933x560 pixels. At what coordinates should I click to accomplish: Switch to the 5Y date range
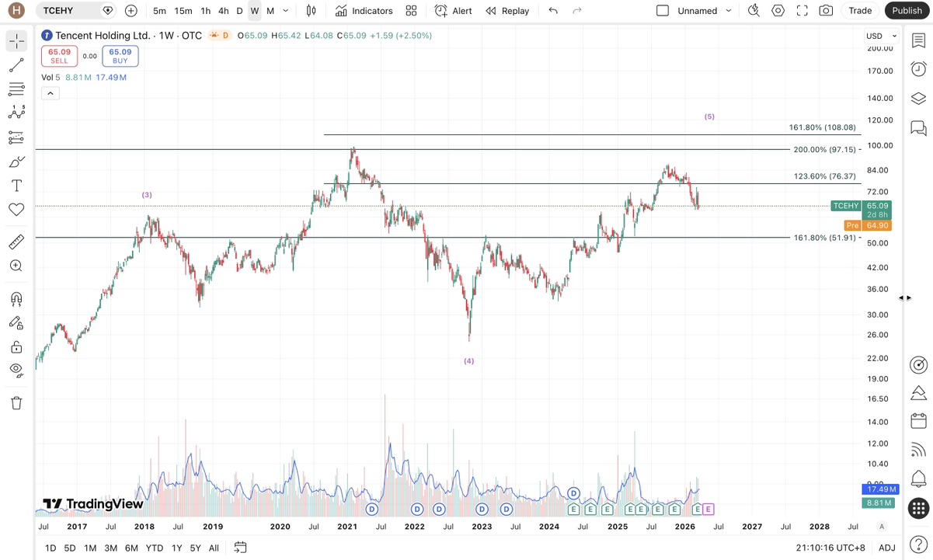coord(196,548)
